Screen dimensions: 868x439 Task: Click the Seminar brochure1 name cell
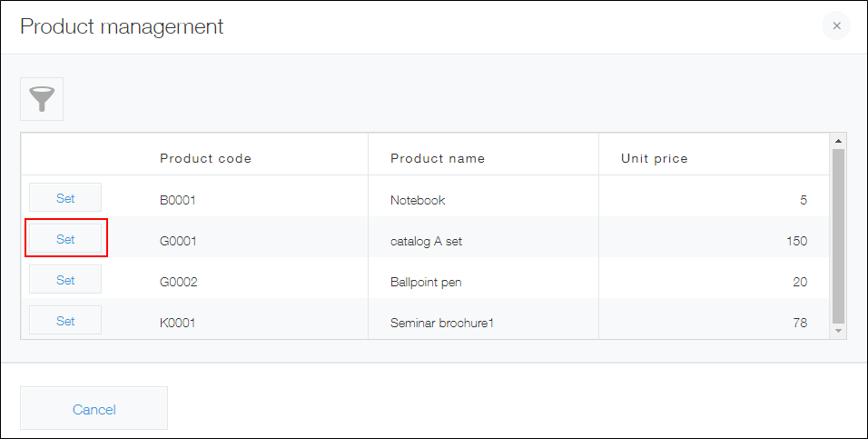point(441,323)
